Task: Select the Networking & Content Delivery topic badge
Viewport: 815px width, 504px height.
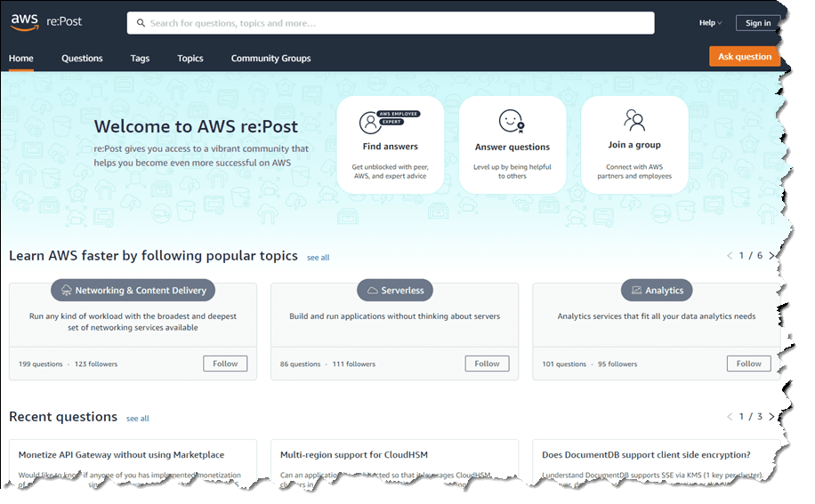Action: pos(133,290)
